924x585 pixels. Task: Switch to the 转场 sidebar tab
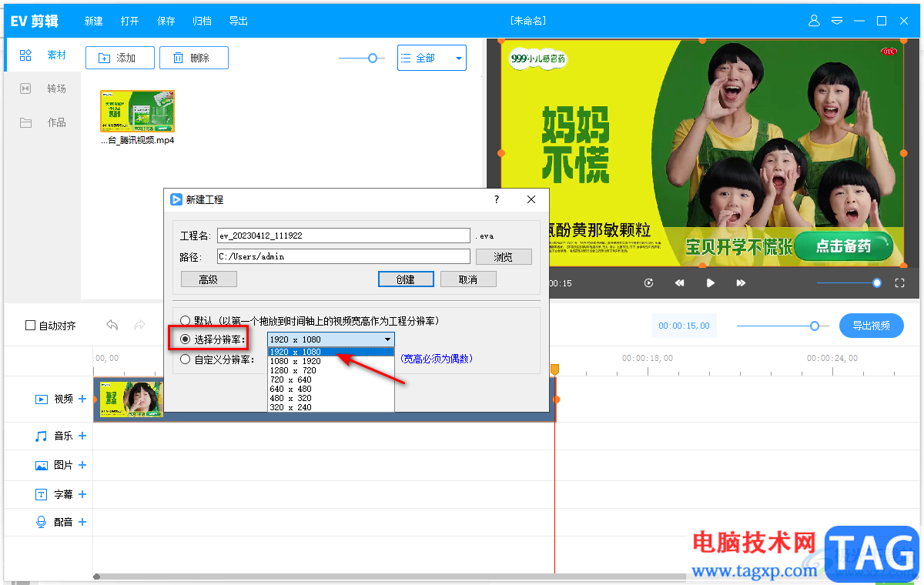(x=43, y=89)
